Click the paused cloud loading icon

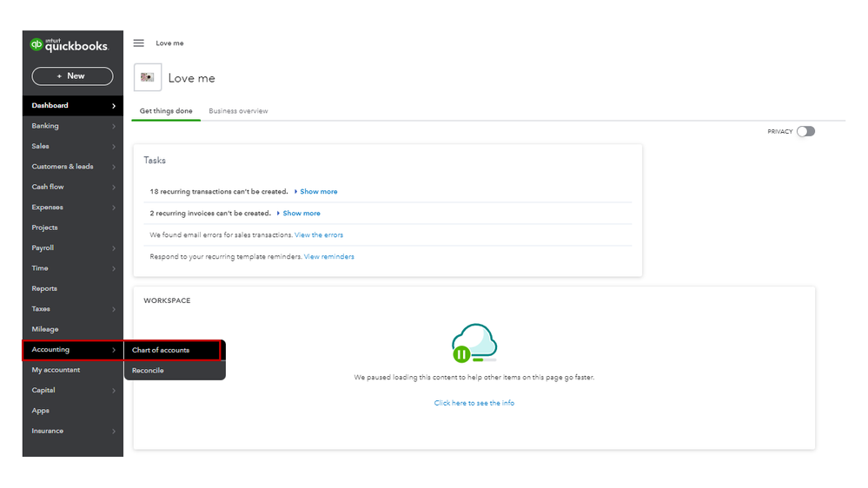pyautogui.click(x=474, y=343)
